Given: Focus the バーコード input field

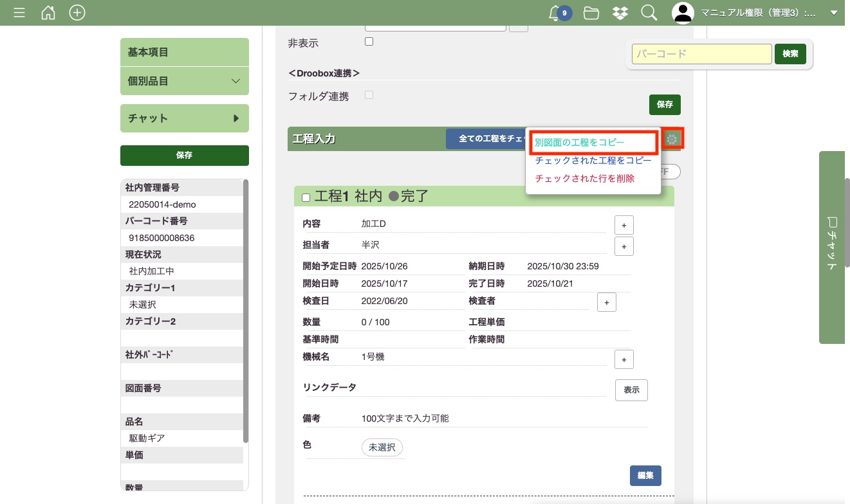Looking at the screenshot, I should click(x=701, y=54).
